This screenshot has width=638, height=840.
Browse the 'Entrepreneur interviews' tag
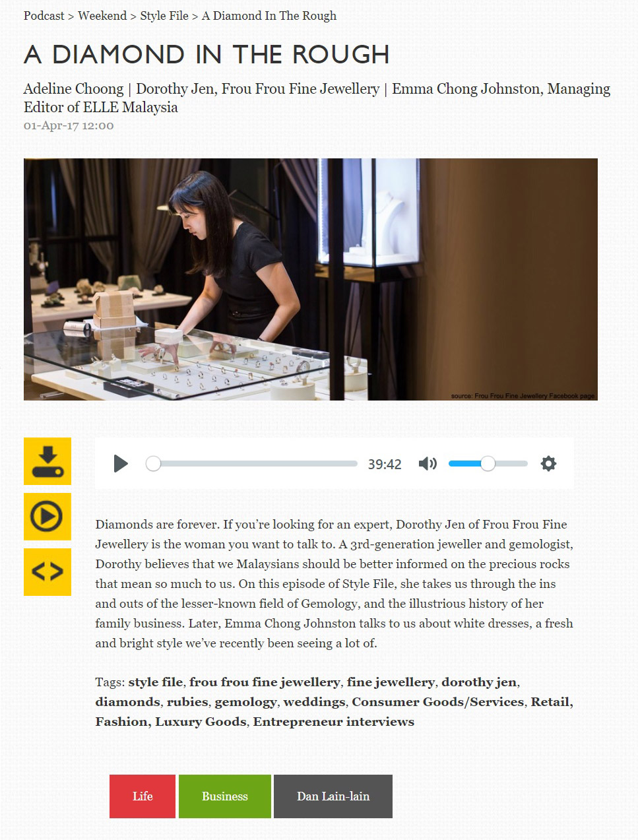click(334, 722)
